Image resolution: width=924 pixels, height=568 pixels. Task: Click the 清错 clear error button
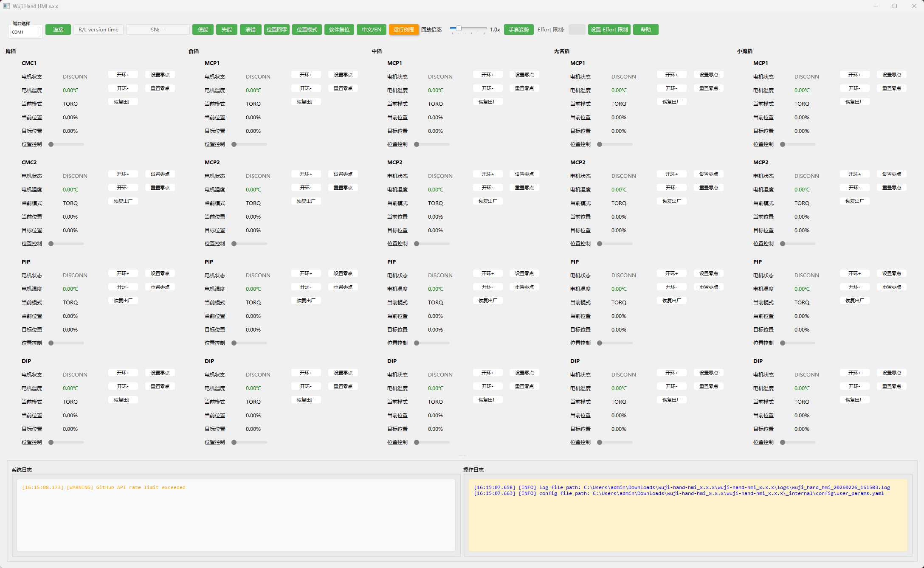(251, 30)
